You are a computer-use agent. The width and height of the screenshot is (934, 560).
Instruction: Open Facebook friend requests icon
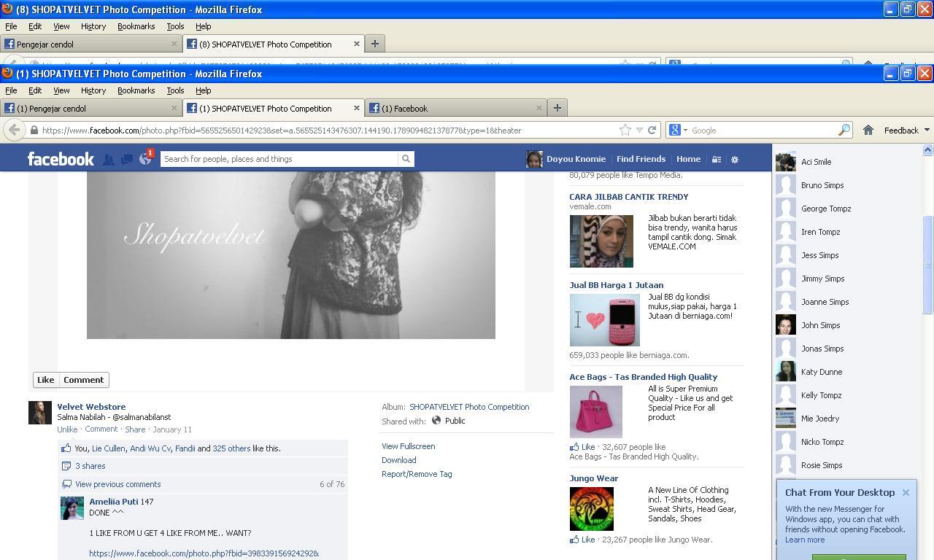click(x=108, y=160)
